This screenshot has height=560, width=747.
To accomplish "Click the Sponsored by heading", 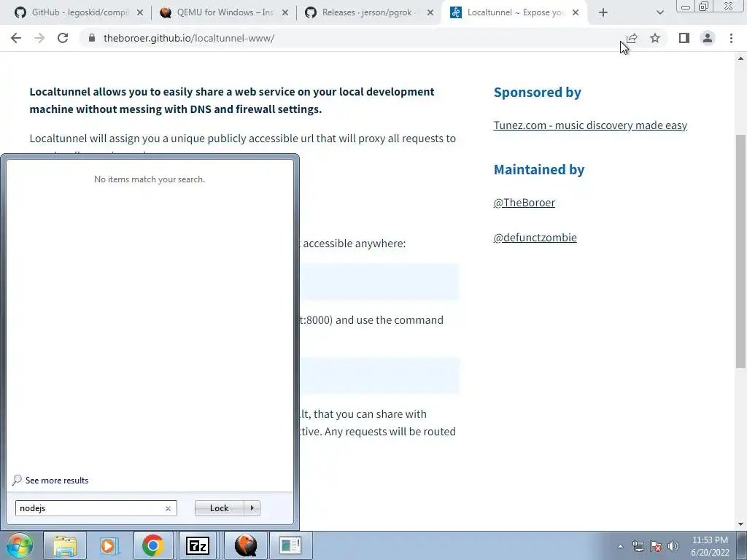I will point(538,93).
